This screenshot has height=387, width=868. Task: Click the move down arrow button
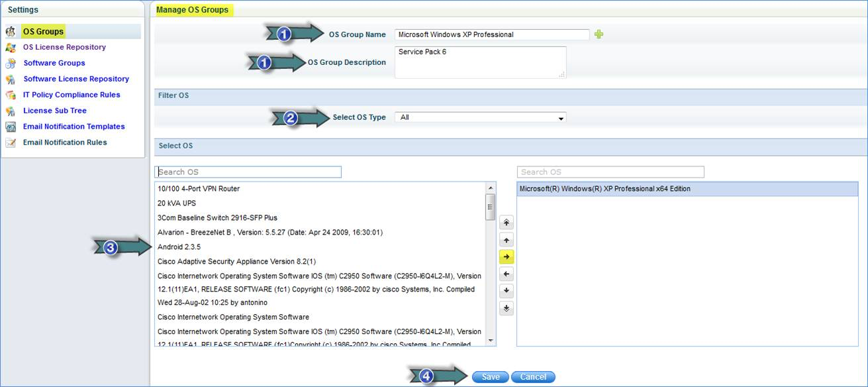point(506,291)
